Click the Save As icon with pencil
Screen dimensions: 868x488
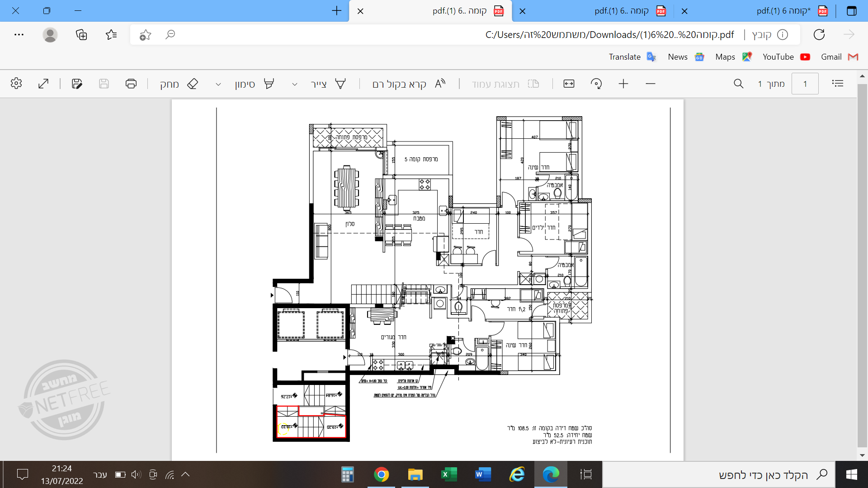point(77,84)
